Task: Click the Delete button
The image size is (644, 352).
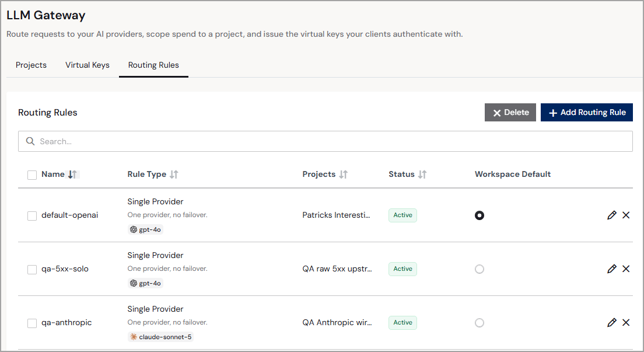Action: tap(510, 112)
